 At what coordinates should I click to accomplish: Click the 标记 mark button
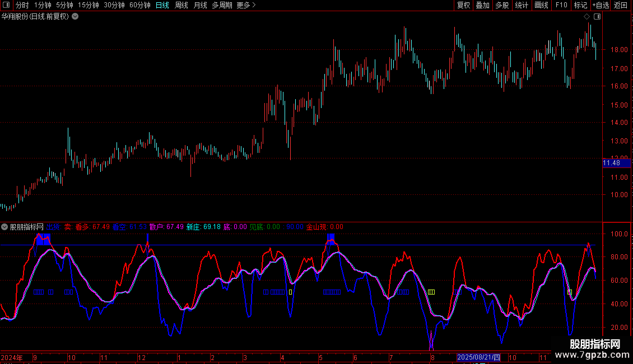point(580,5)
